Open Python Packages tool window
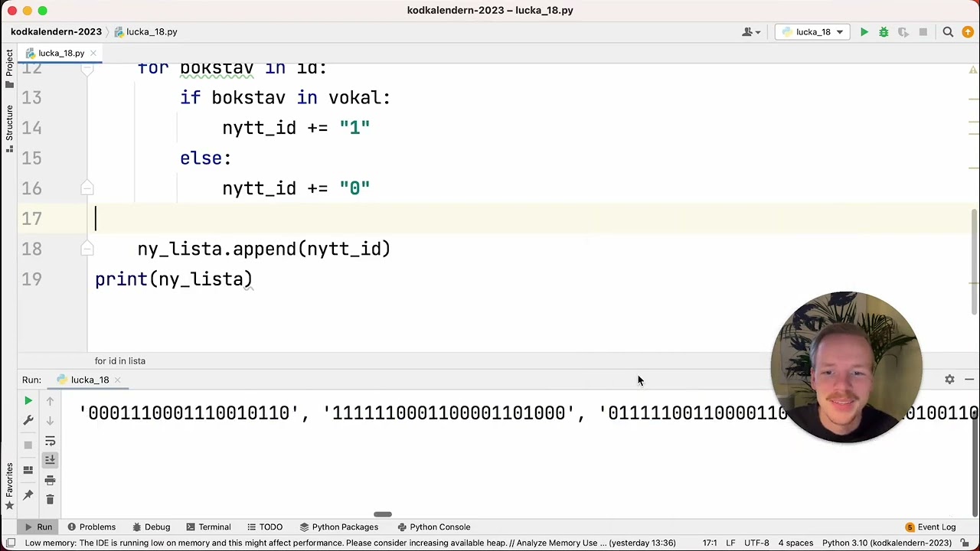980x551 pixels. tap(338, 527)
